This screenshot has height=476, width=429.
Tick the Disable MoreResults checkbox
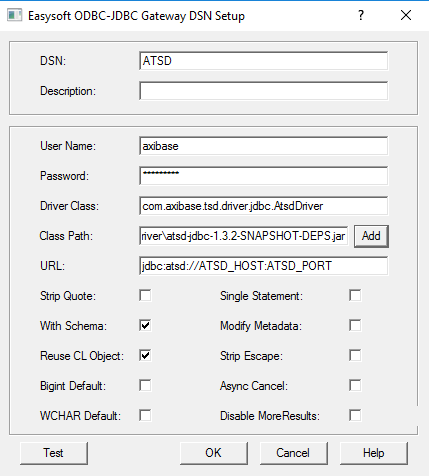(x=355, y=415)
